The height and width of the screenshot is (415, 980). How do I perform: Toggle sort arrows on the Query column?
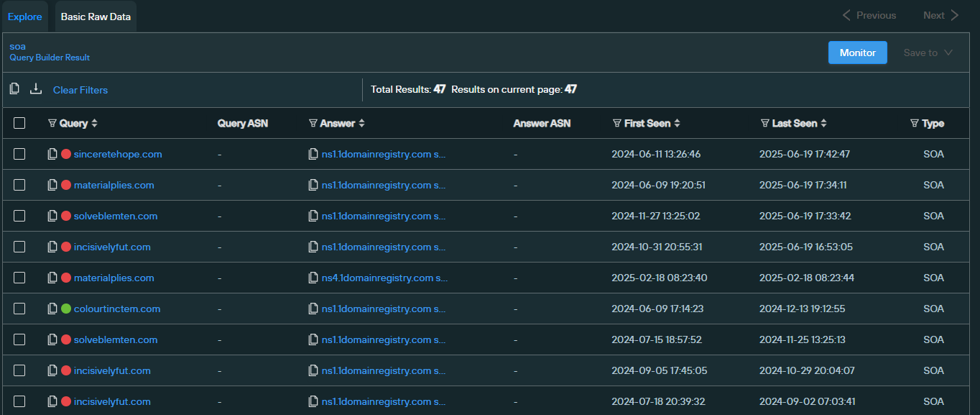pyautogui.click(x=94, y=123)
